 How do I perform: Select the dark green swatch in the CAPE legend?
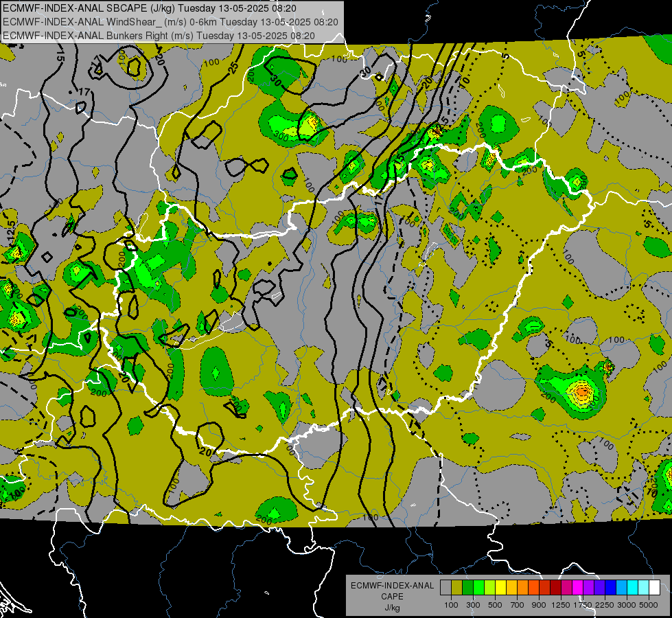coord(467,588)
